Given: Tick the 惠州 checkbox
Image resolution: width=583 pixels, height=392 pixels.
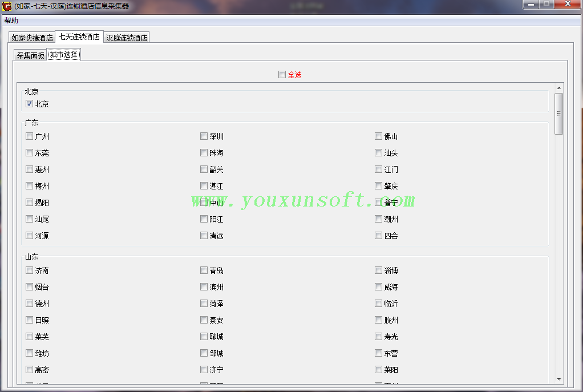Looking at the screenshot, I should click(x=29, y=169).
